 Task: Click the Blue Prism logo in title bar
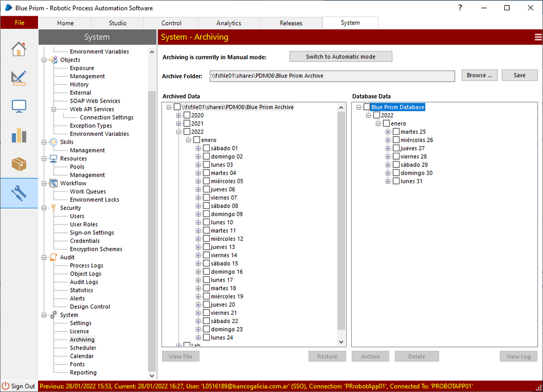(9, 8)
